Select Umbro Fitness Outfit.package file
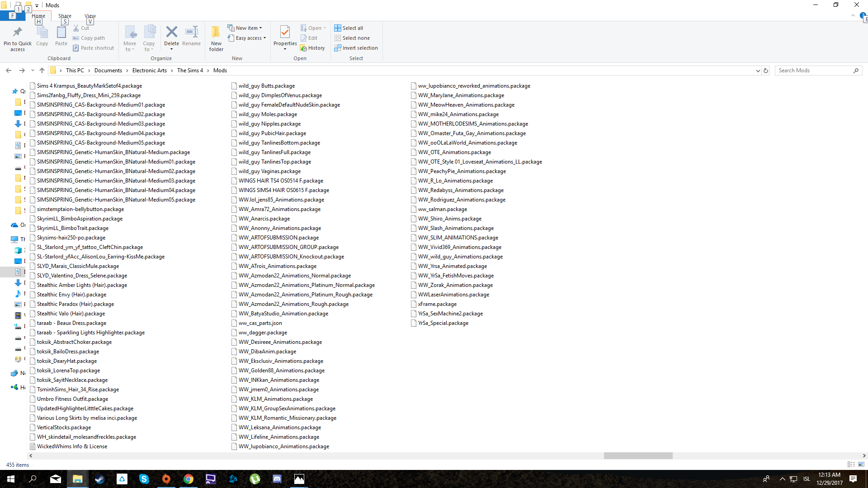 [x=69, y=399]
